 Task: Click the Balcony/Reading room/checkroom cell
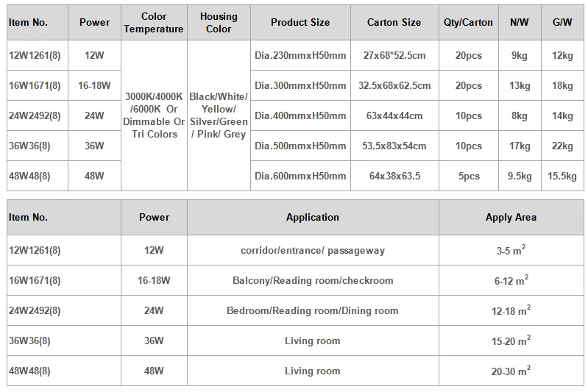pyautogui.click(x=313, y=281)
